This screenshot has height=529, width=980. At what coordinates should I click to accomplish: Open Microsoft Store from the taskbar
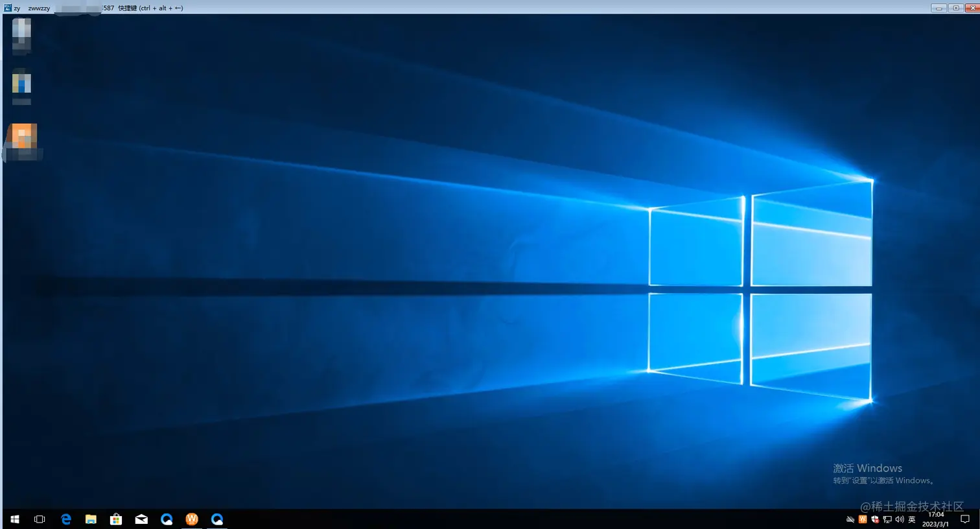point(116,519)
